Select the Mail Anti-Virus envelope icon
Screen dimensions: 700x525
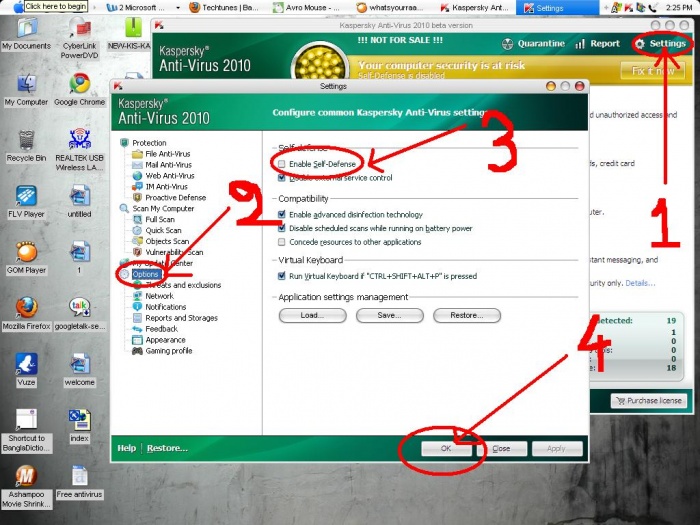click(x=138, y=165)
